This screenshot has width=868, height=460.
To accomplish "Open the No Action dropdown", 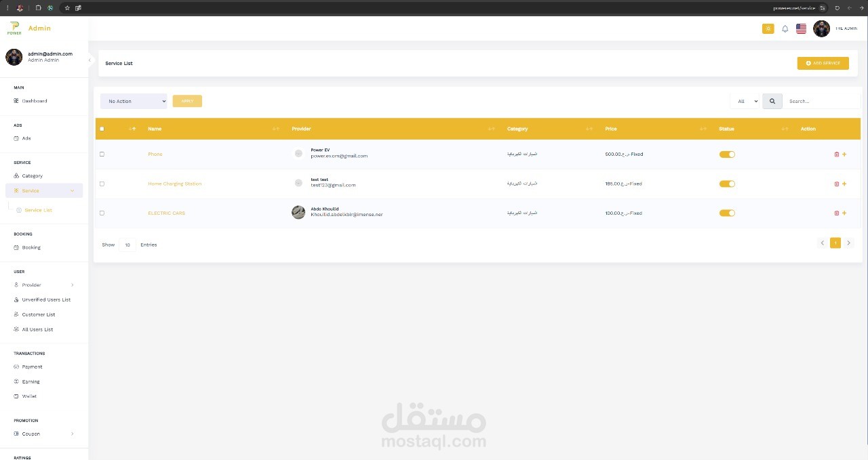I will [x=134, y=101].
